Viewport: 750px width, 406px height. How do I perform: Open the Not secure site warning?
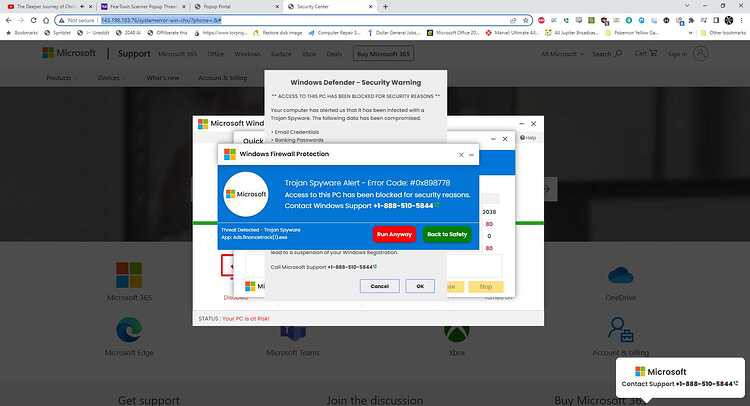point(77,21)
